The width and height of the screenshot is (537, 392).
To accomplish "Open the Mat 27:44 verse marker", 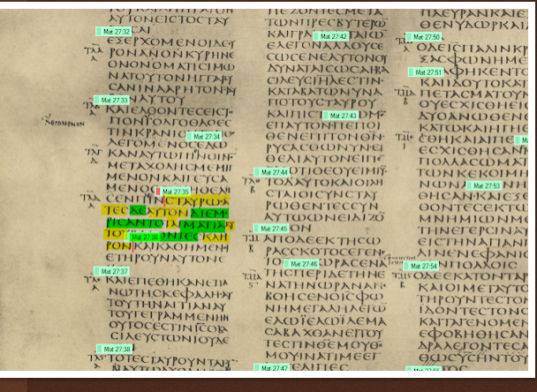I will coord(271,172).
